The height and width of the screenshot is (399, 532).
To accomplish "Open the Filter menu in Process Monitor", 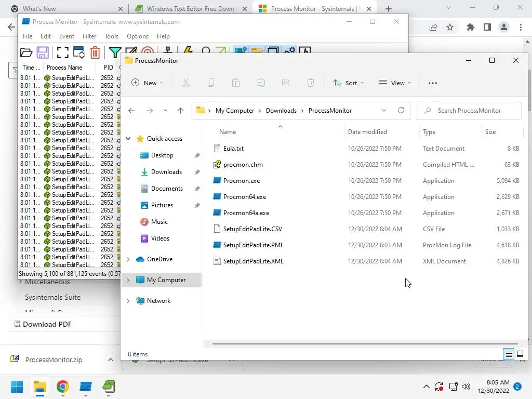I will coord(89,36).
